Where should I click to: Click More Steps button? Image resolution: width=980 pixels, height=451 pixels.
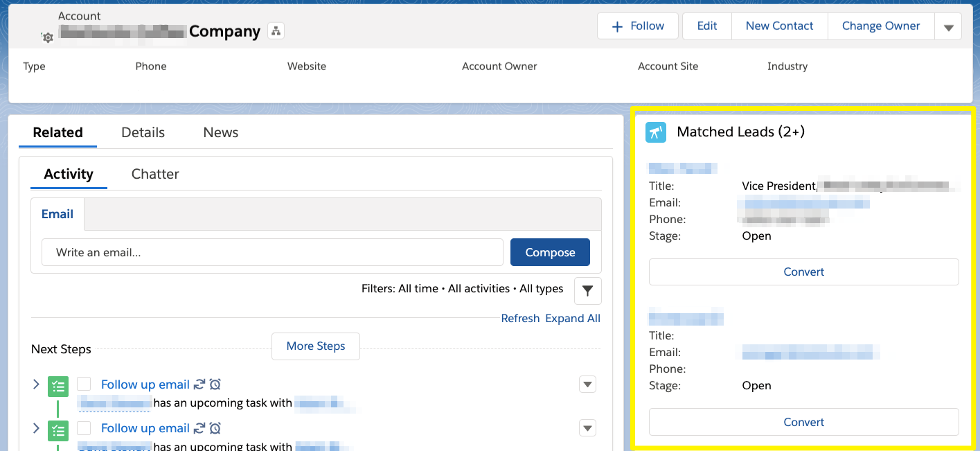tap(316, 346)
